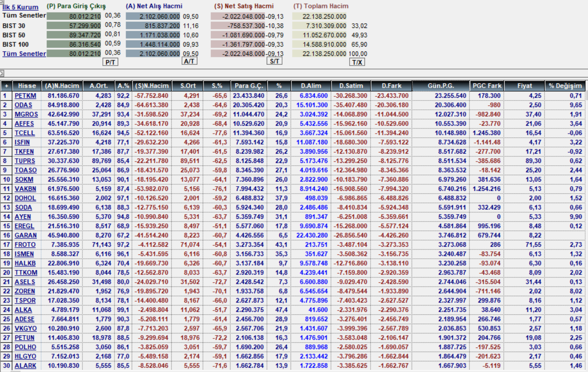588x372 pixels.
Task: Click the (S) Net Satış Hacmi heading
Action: tap(244, 6)
